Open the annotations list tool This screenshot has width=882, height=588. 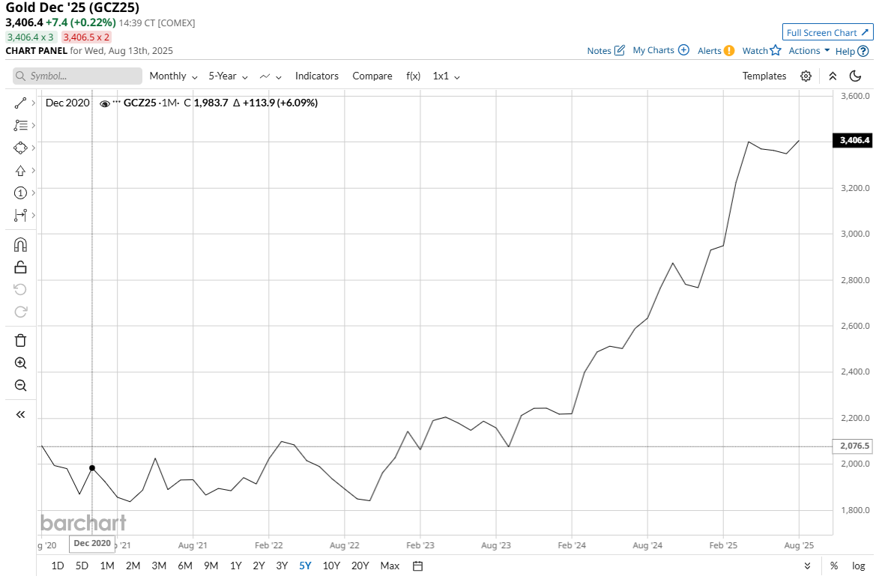pyautogui.click(x=20, y=125)
